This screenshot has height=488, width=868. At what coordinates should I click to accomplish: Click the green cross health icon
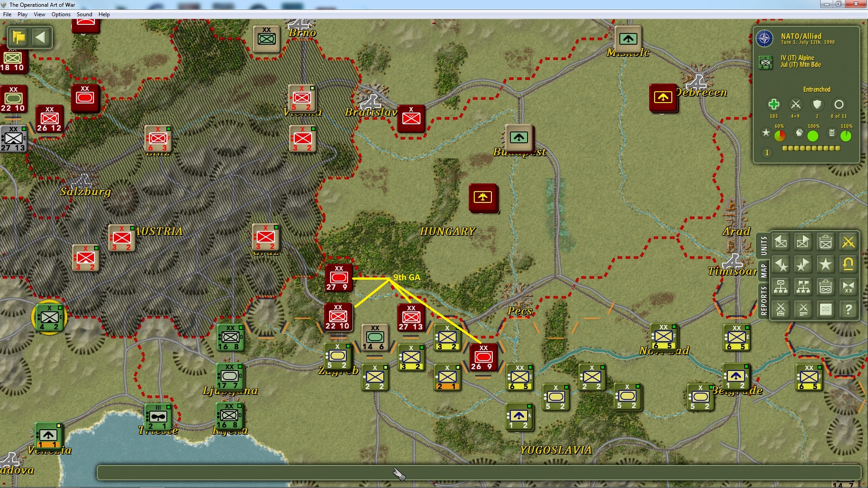coord(774,104)
